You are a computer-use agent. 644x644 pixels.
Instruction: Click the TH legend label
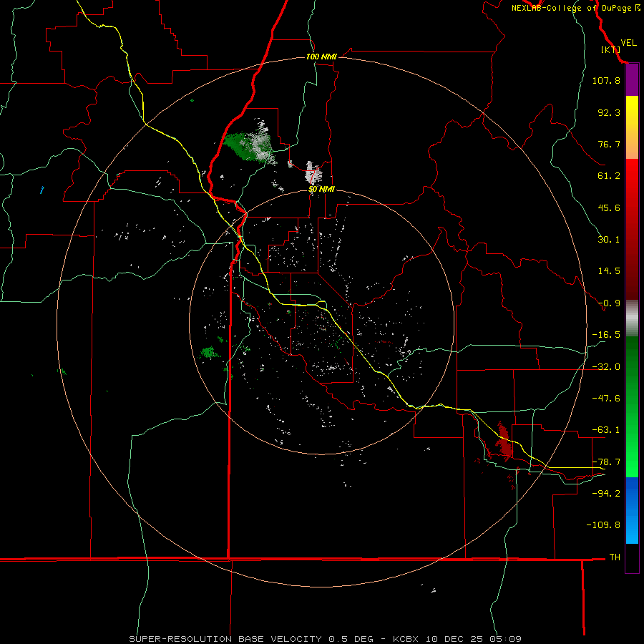click(x=615, y=557)
